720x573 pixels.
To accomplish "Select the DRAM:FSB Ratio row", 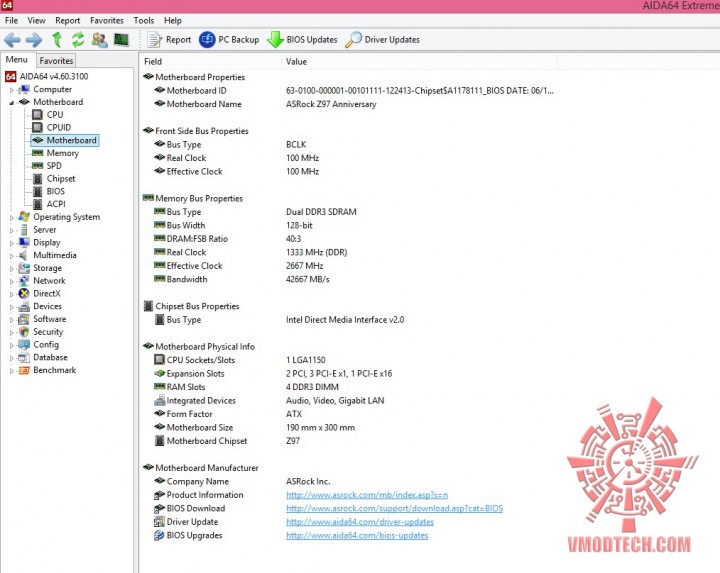I will 228,239.
